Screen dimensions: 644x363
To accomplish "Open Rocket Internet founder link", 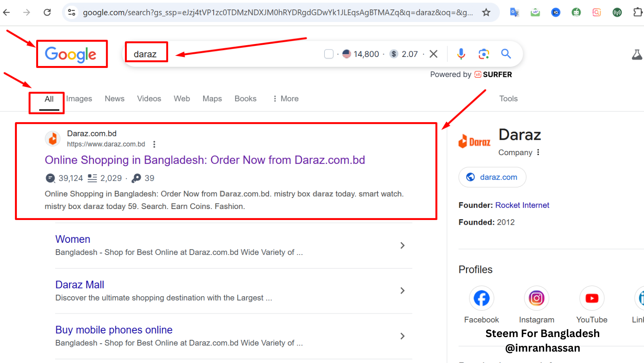I will pos(522,205).
